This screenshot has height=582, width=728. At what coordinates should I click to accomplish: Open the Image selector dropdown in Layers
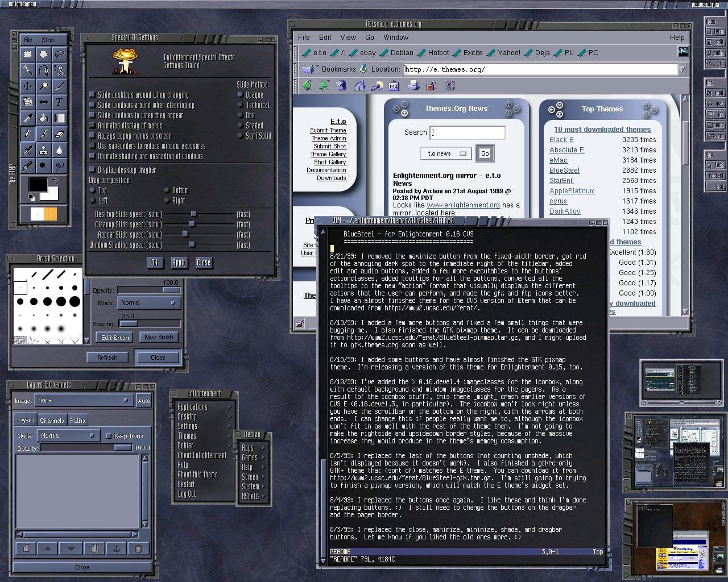[83, 401]
